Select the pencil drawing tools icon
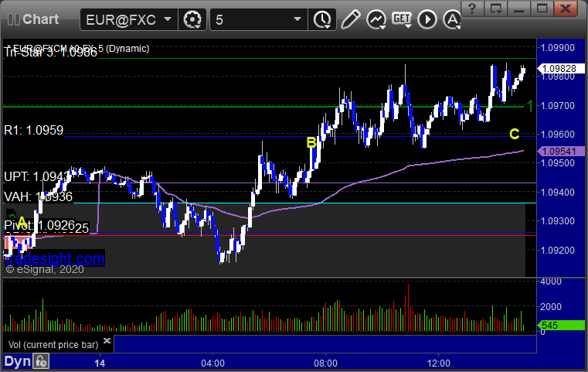Screen dimensions: 588x372 tap(350, 19)
